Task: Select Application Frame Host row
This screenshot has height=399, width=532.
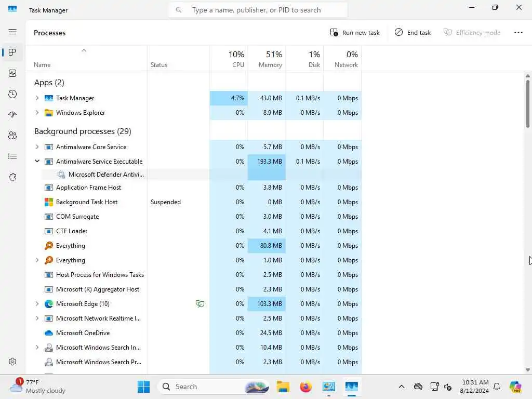Action: pyautogui.click(x=194, y=188)
